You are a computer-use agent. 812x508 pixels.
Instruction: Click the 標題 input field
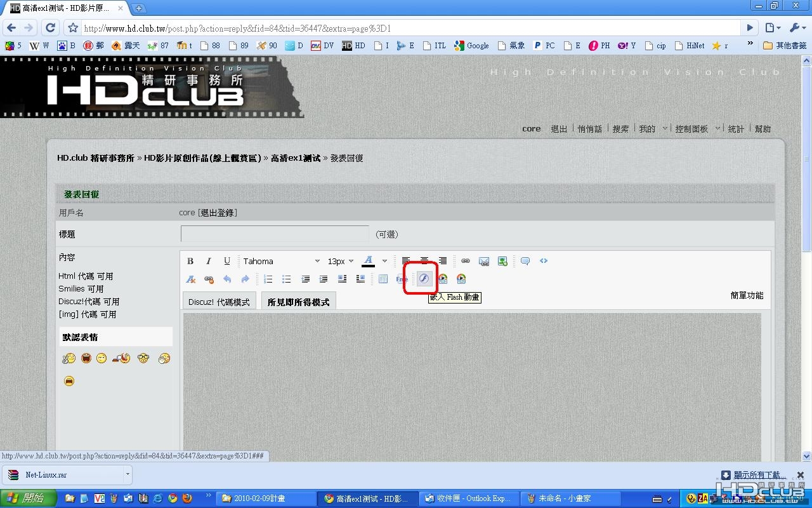pos(275,234)
